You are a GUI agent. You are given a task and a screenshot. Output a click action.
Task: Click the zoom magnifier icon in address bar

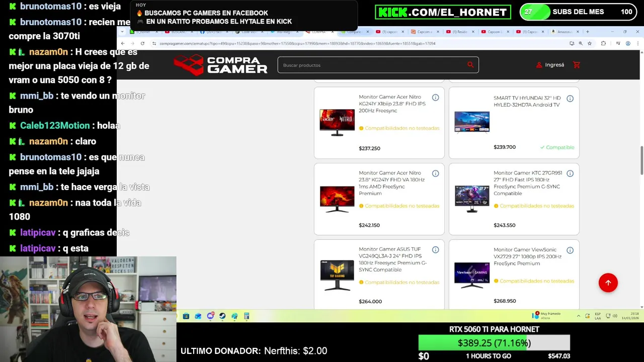click(x=581, y=43)
